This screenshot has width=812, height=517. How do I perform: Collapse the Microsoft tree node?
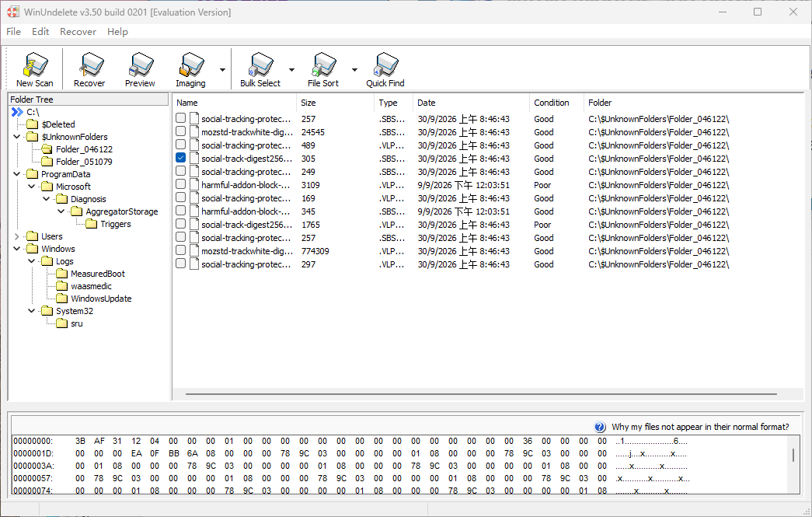click(32, 187)
